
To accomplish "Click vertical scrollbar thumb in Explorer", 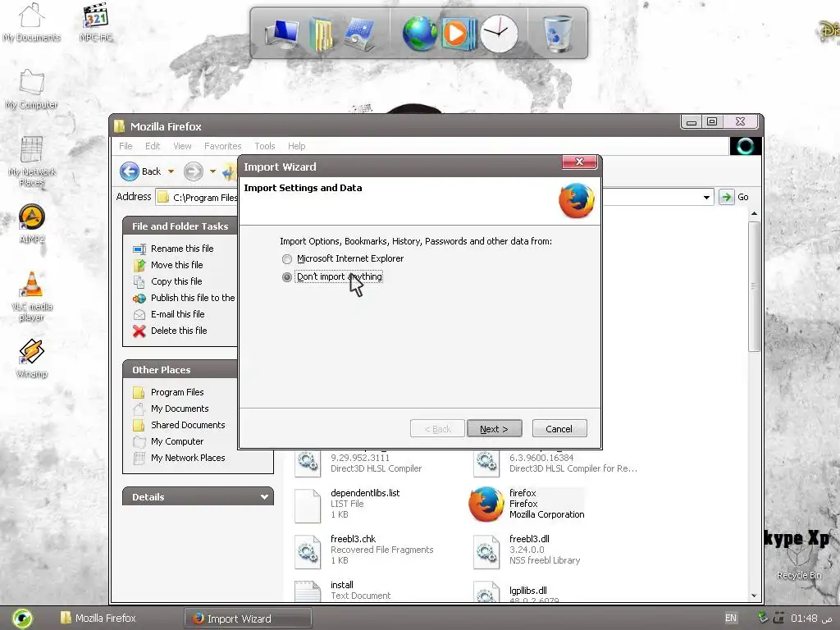I will coord(755,286).
